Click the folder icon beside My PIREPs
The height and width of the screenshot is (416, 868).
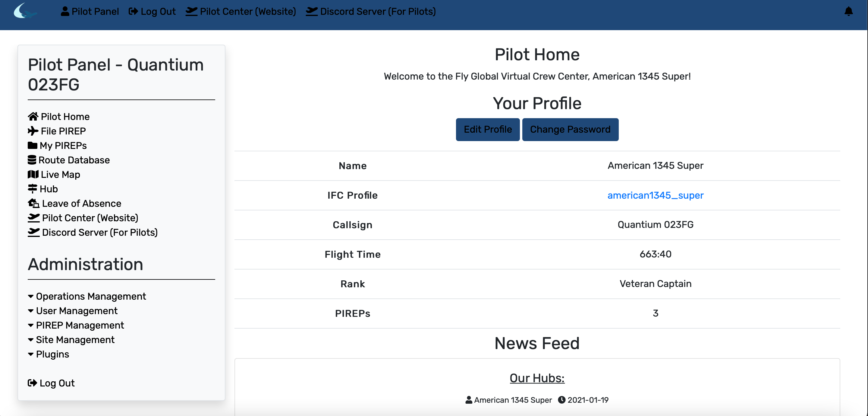tap(32, 146)
